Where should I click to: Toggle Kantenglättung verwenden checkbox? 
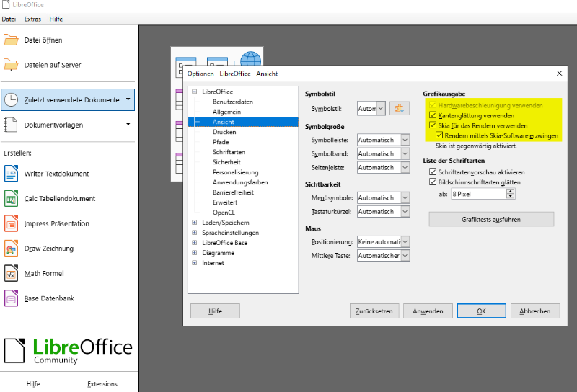point(433,115)
